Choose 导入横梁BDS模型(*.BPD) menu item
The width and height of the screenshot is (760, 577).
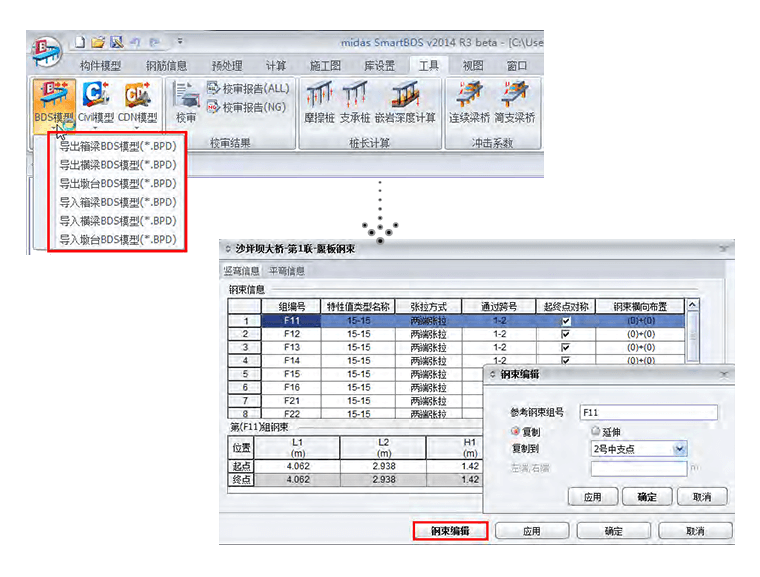tap(117, 221)
